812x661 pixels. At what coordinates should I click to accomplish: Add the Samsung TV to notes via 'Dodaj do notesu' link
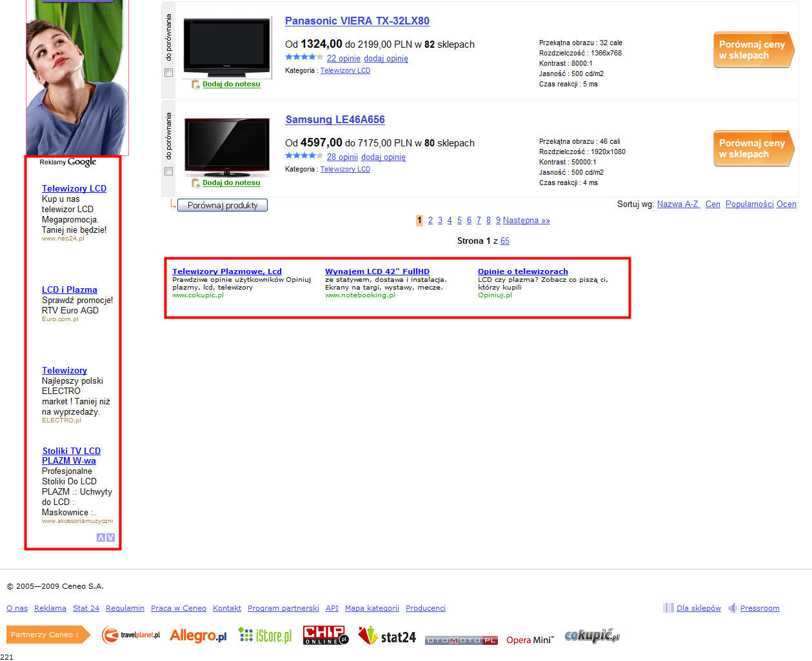coord(232,183)
